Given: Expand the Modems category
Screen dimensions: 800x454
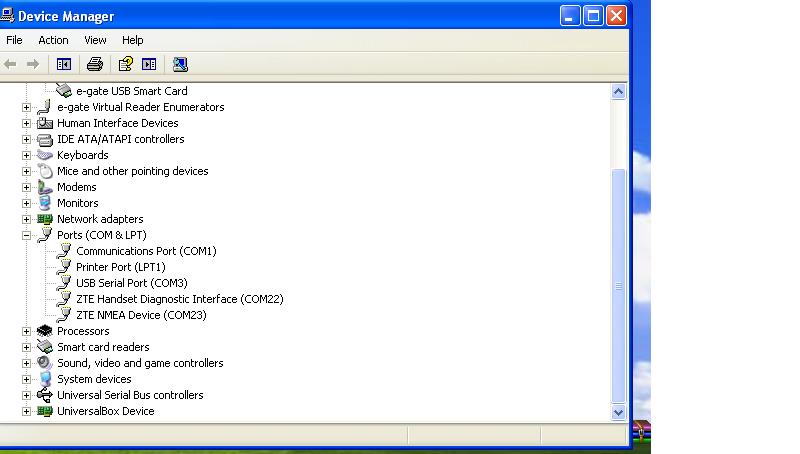Looking at the screenshot, I should [x=27, y=187].
